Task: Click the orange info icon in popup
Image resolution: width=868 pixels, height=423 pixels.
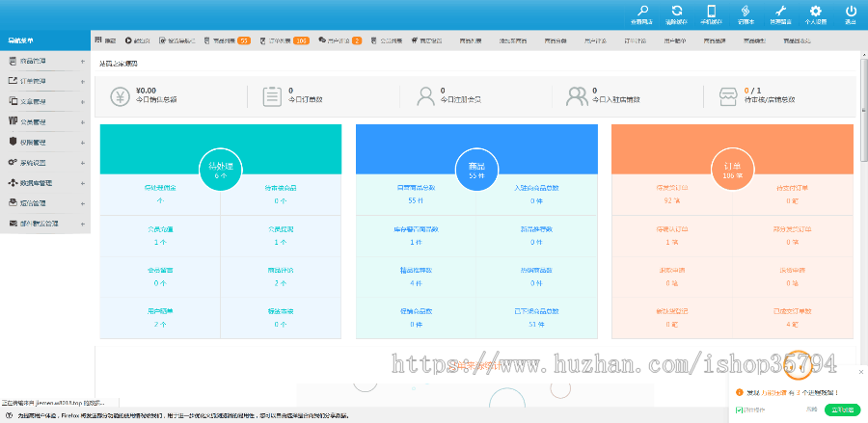Action: click(x=739, y=392)
